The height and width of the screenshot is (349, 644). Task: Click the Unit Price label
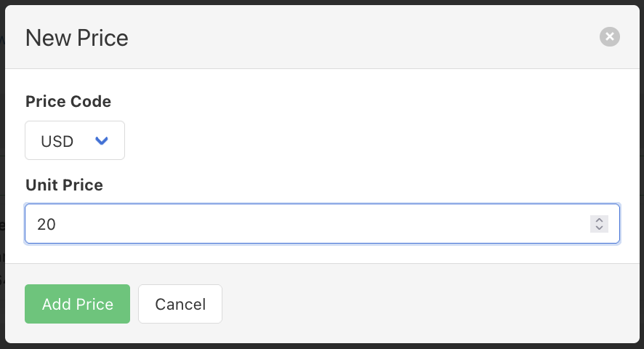click(x=64, y=185)
